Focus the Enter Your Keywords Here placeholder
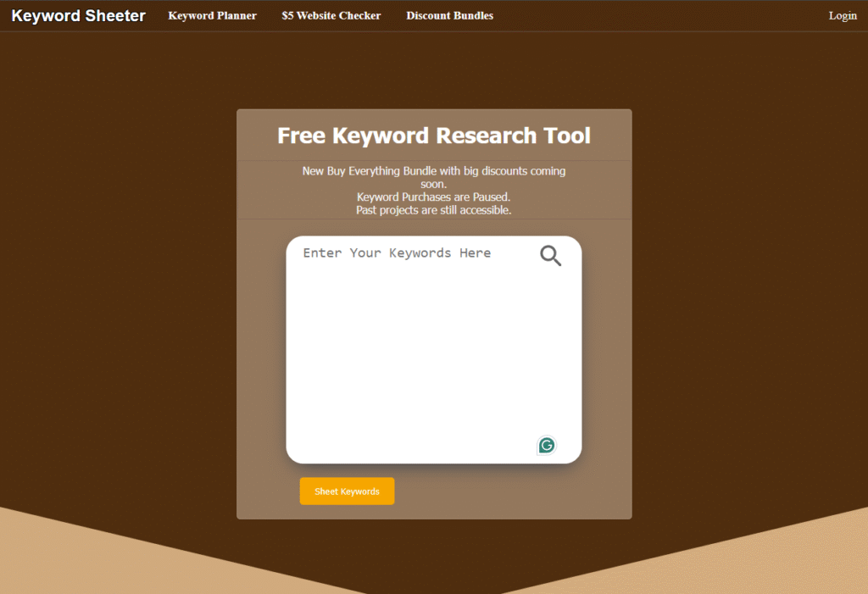Viewport: 868px width, 594px height. 397,253
